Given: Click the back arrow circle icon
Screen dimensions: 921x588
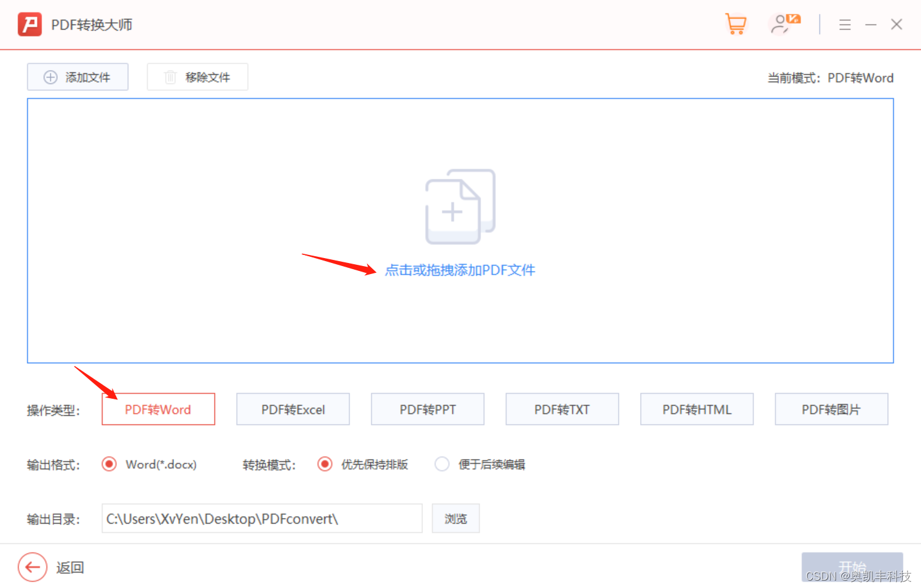Looking at the screenshot, I should 32,567.
